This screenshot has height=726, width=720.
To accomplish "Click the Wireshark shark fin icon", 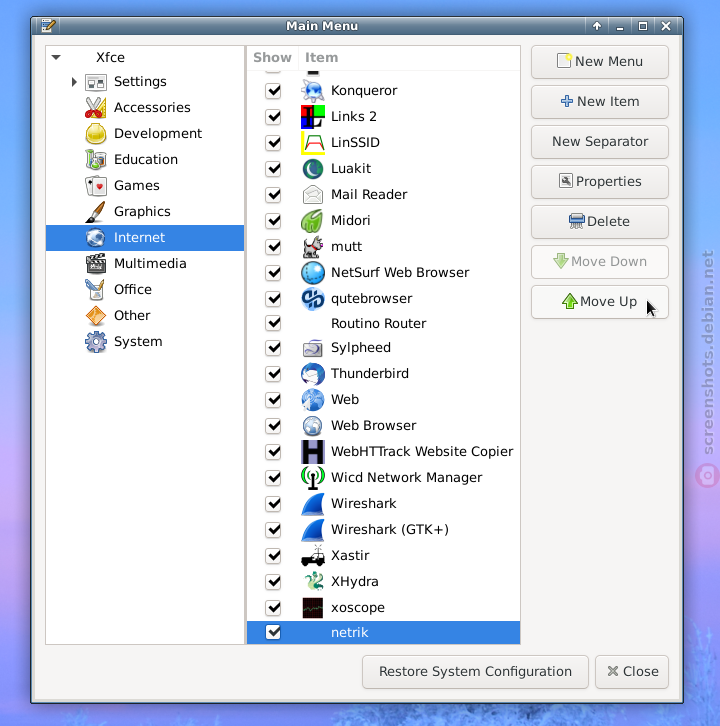I will (x=313, y=503).
